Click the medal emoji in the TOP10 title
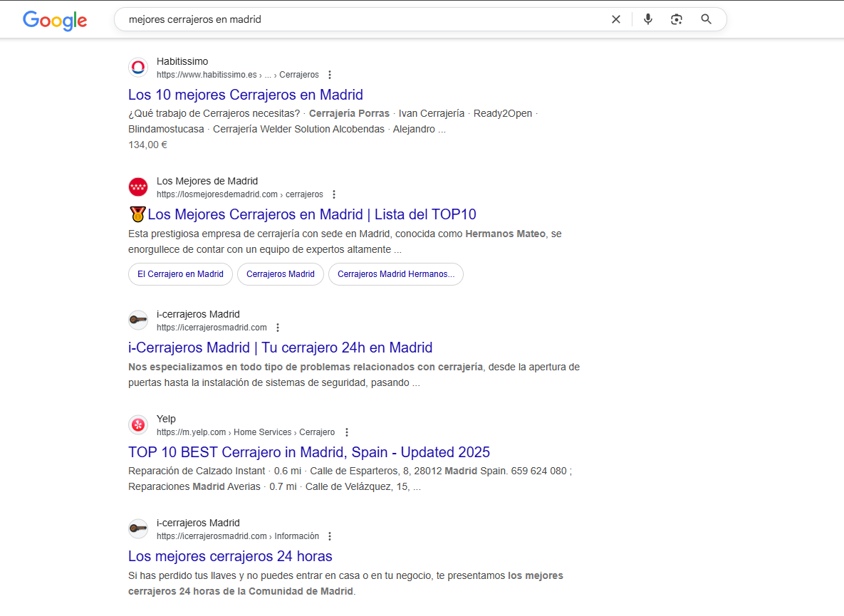The width and height of the screenshot is (844, 616). pos(137,214)
